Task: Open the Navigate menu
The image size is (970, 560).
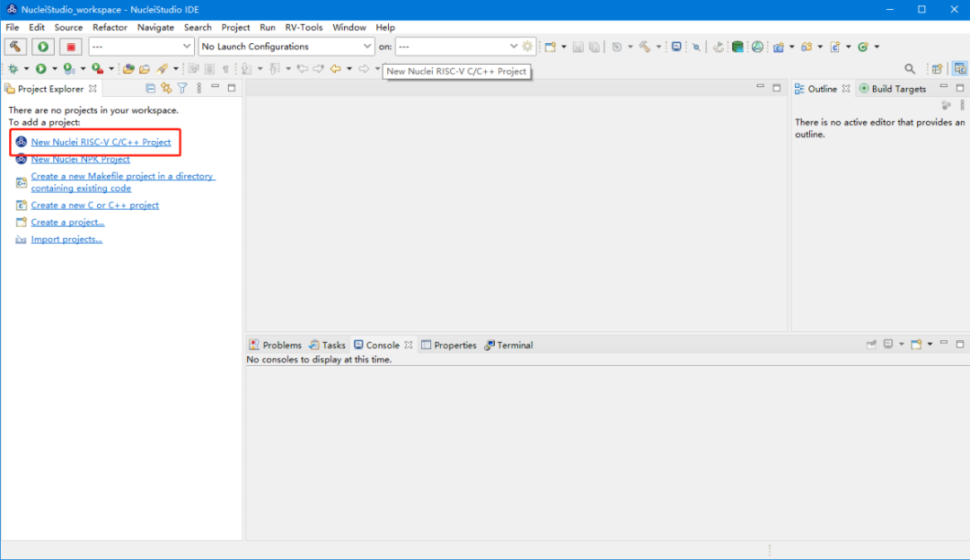Action: pos(155,27)
